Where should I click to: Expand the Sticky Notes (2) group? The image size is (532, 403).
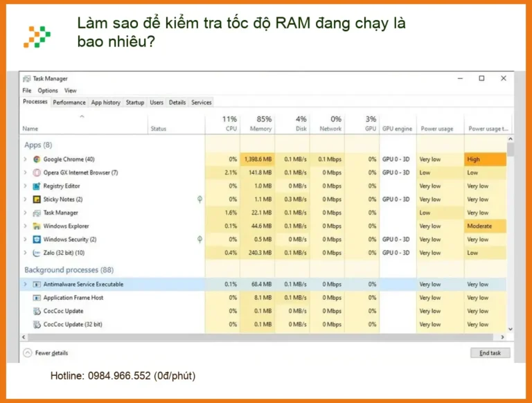point(25,199)
